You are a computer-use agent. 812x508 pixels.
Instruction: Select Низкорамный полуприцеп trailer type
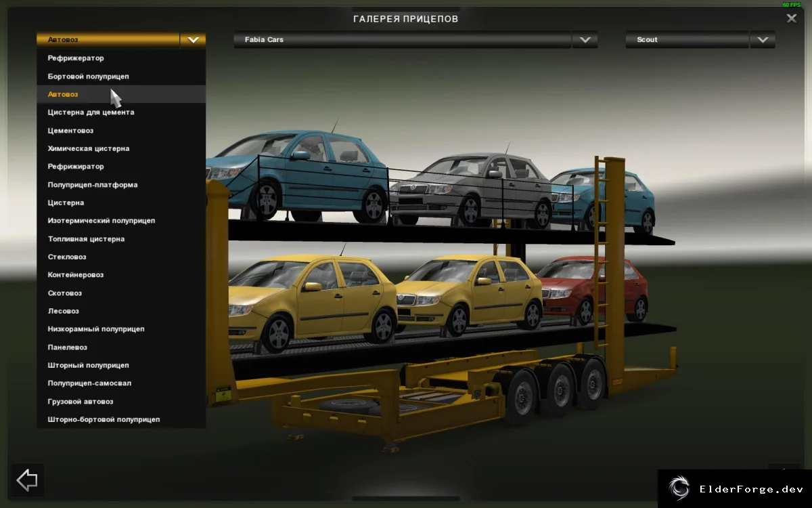point(121,329)
